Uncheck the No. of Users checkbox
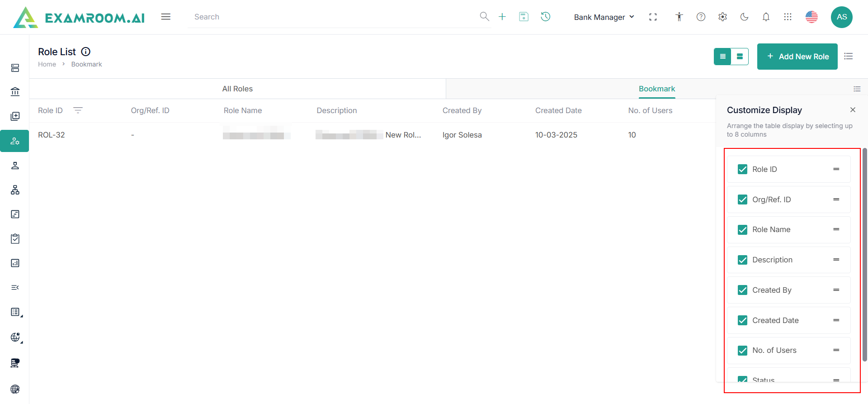868x404 pixels. pyautogui.click(x=742, y=350)
